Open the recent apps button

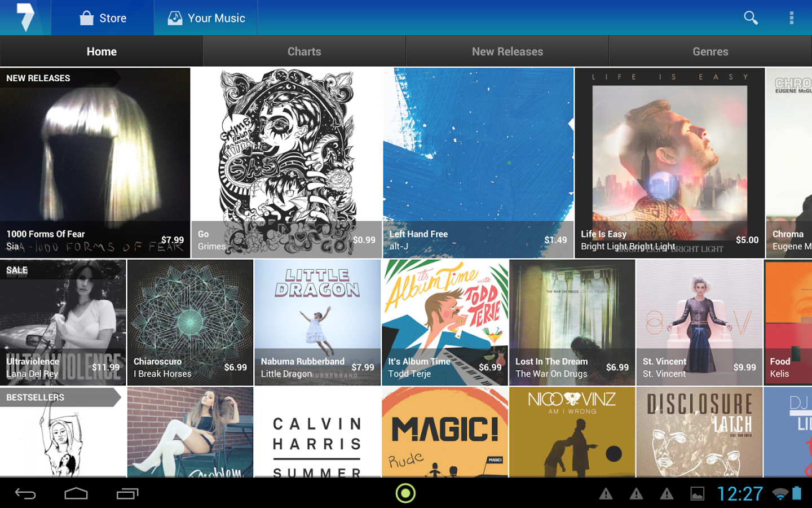(127, 494)
